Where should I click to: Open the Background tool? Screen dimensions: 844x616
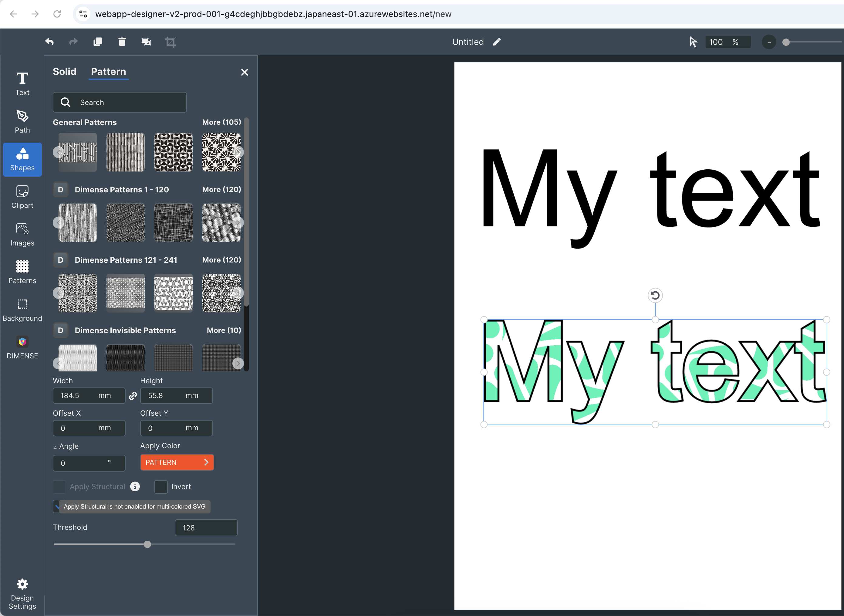pyautogui.click(x=22, y=310)
